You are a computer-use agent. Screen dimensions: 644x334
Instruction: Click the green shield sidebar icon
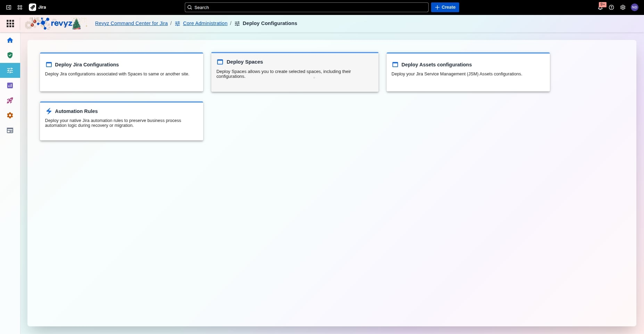(10, 55)
